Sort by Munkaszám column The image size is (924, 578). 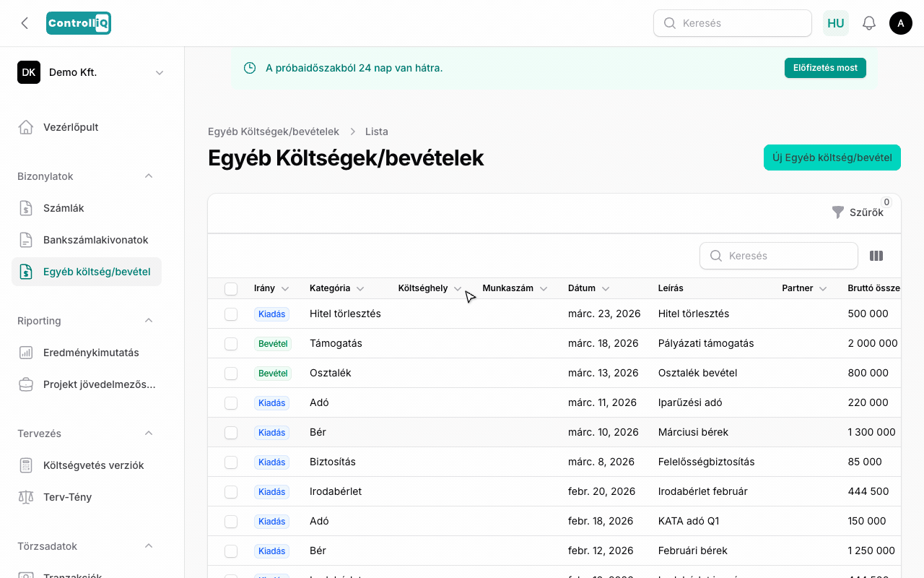[515, 288]
